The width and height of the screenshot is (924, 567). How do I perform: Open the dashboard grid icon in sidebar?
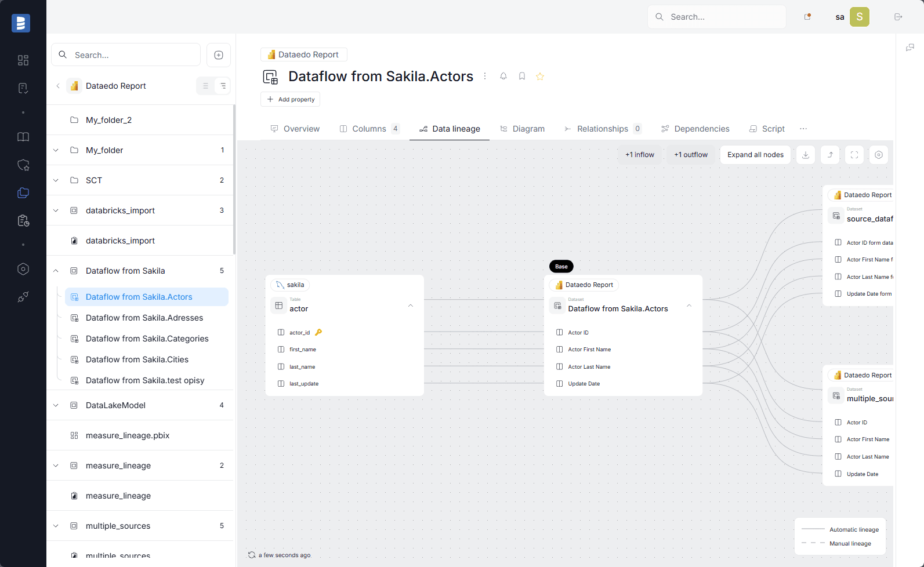click(x=23, y=60)
